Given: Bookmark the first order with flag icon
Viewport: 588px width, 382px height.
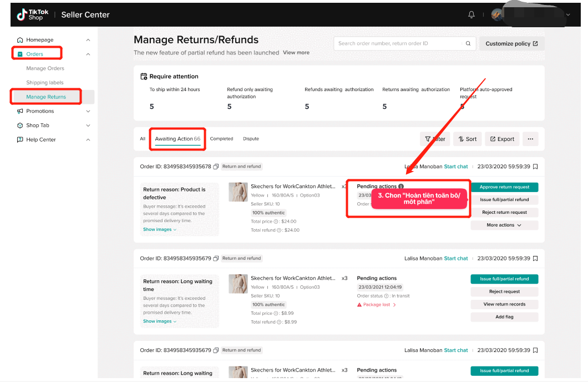Looking at the screenshot, I should (x=535, y=167).
